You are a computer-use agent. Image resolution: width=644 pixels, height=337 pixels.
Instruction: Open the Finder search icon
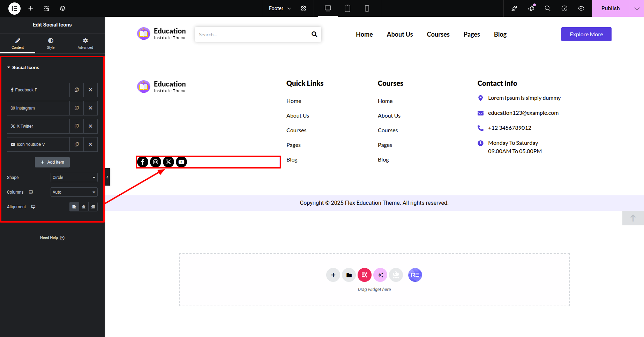tap(548, 8)
